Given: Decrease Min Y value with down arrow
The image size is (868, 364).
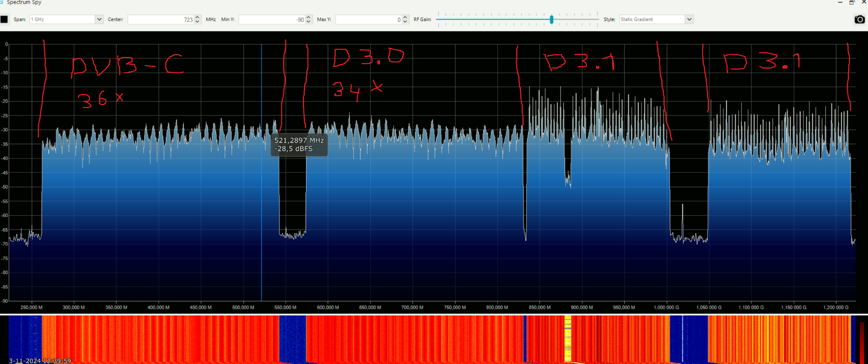Looking at the screenshot, I should coord(308,22).
